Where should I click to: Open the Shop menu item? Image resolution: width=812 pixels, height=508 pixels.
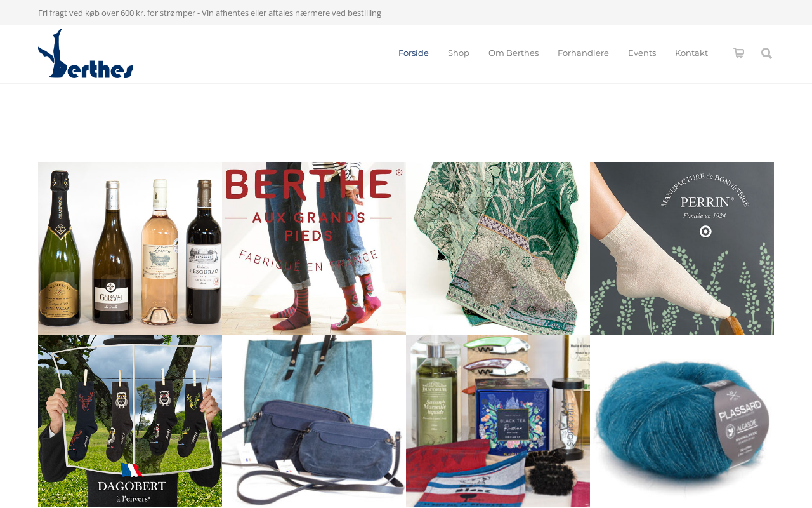coord(459,53)
